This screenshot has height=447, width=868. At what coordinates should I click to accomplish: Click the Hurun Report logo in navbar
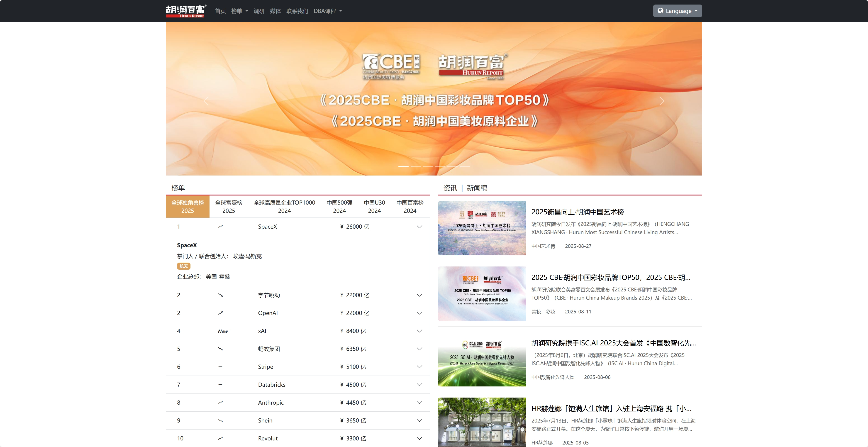click(x=186, y=11)
